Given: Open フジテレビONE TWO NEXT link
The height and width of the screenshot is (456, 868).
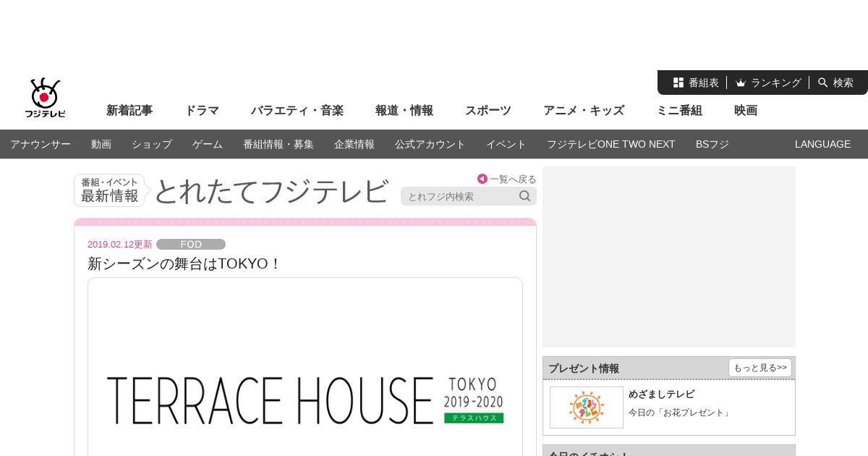Looking at the screenshot, I should click(611, 144).
